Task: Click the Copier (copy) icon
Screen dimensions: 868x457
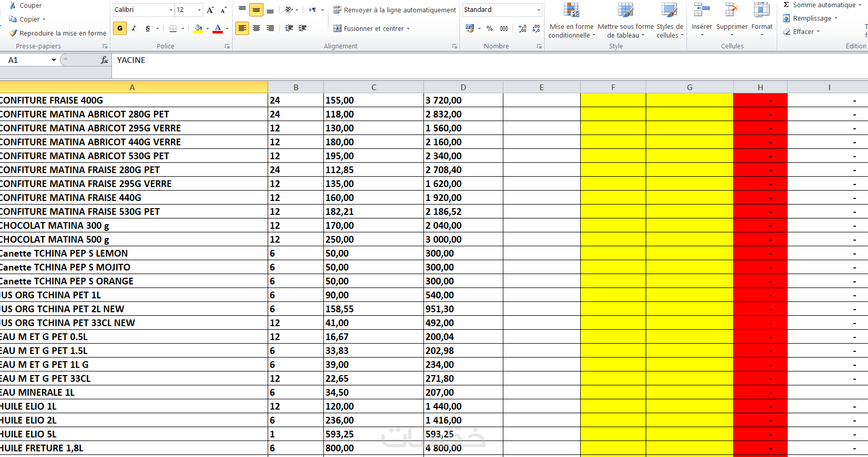Action: click(x=13, y=19)
